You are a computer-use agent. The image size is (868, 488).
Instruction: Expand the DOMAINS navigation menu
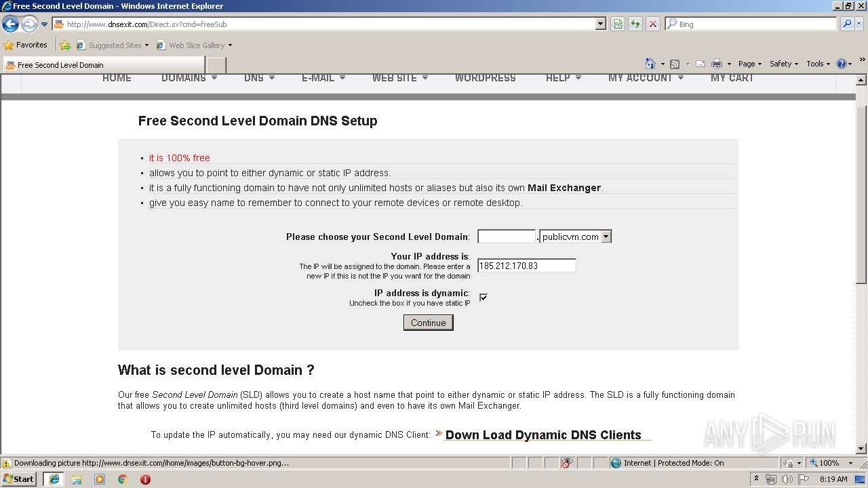[x=189, y=78]
